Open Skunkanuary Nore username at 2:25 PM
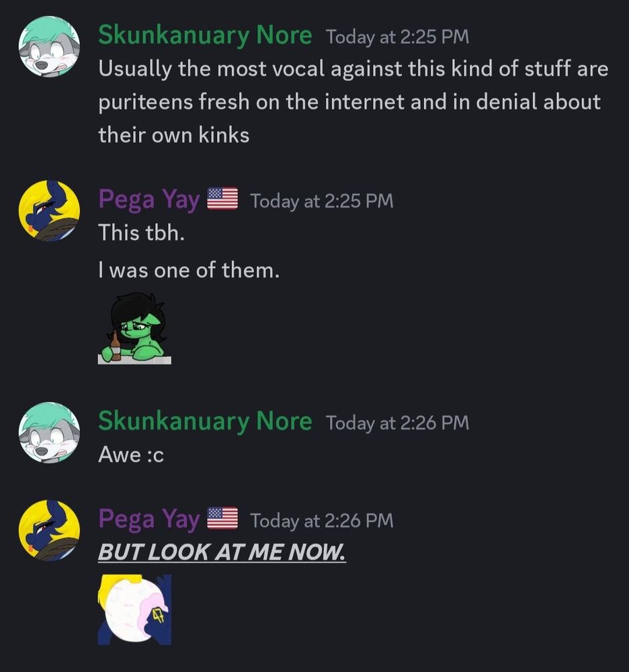 [x=205, y=36]
